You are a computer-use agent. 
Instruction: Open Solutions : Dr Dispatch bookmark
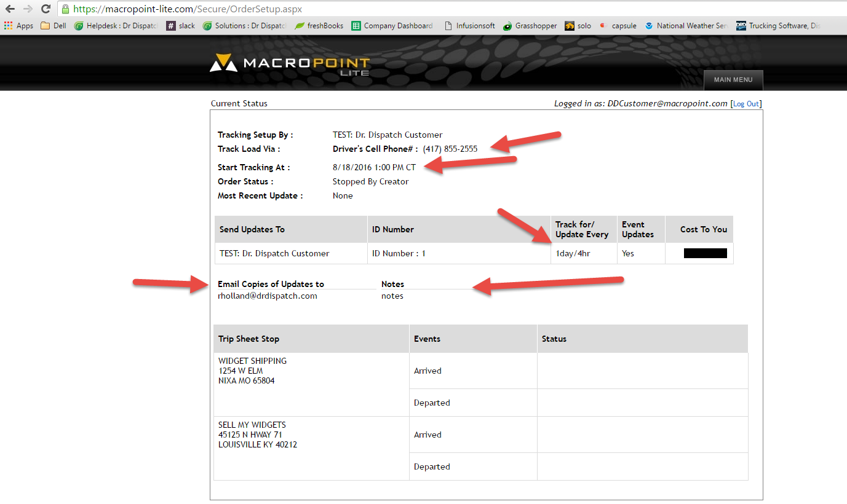tap(245, 26)
